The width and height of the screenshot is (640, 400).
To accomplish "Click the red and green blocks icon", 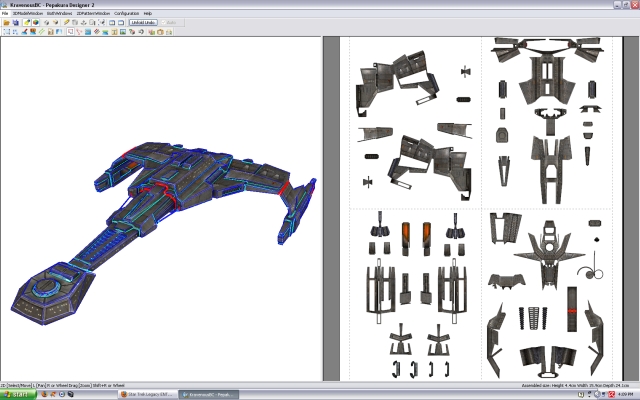I will (x=151, y=31).
